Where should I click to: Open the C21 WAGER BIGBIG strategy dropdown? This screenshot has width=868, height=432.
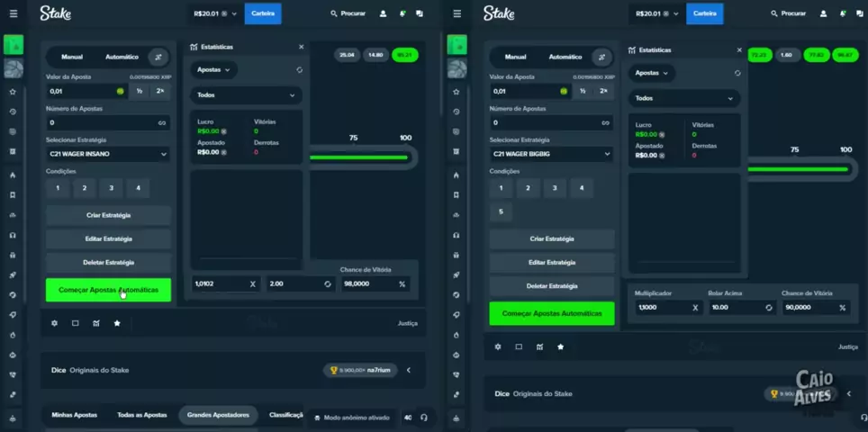551,154
